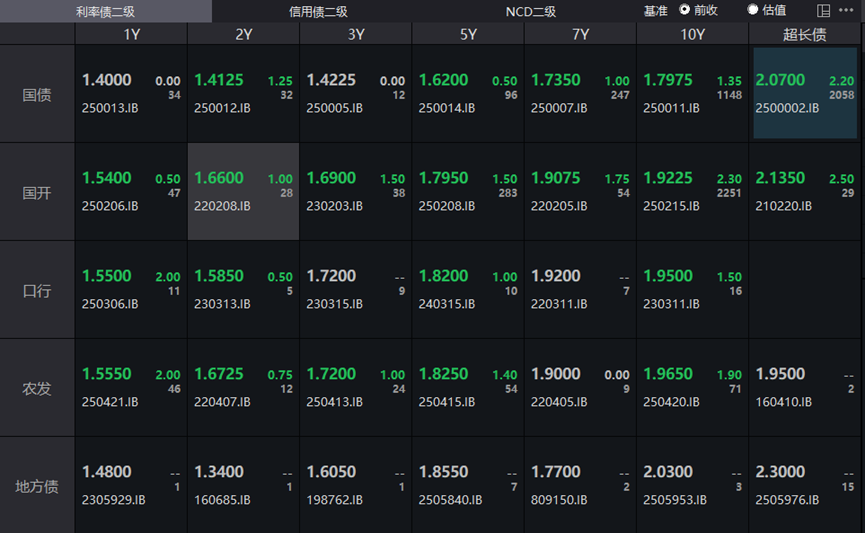Open the three-dot more options menu

pyautogui.click(x=846, y=11)
